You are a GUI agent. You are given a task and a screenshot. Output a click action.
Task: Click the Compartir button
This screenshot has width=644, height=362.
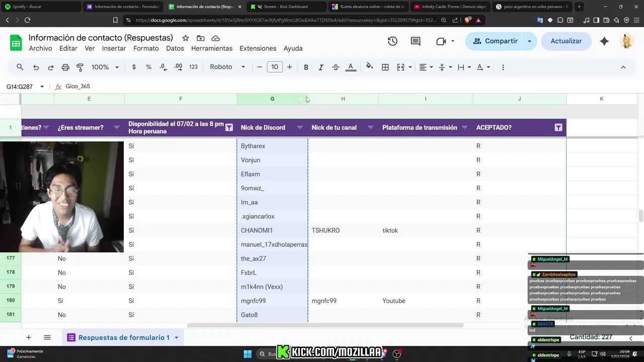click(494, 41)
